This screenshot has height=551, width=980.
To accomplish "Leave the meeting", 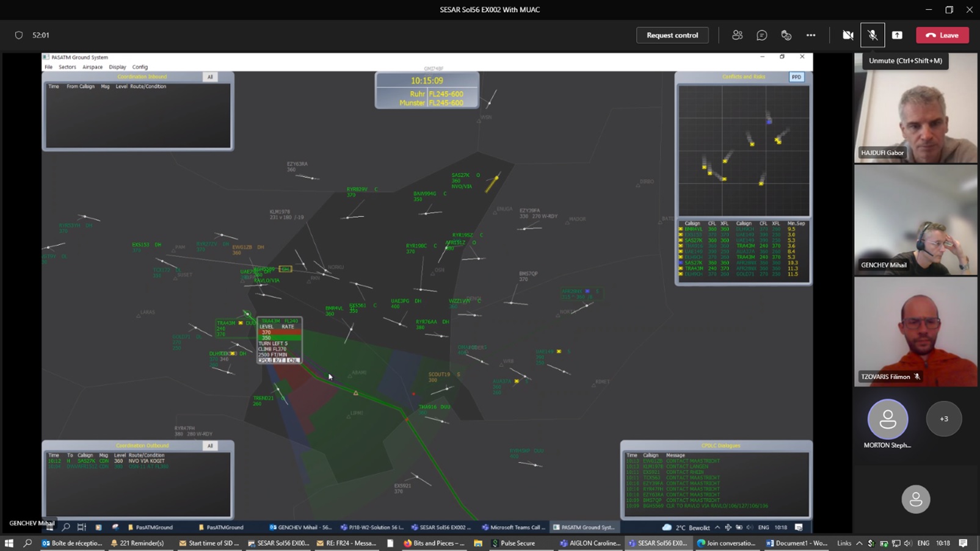I will [x=942, y=35].
